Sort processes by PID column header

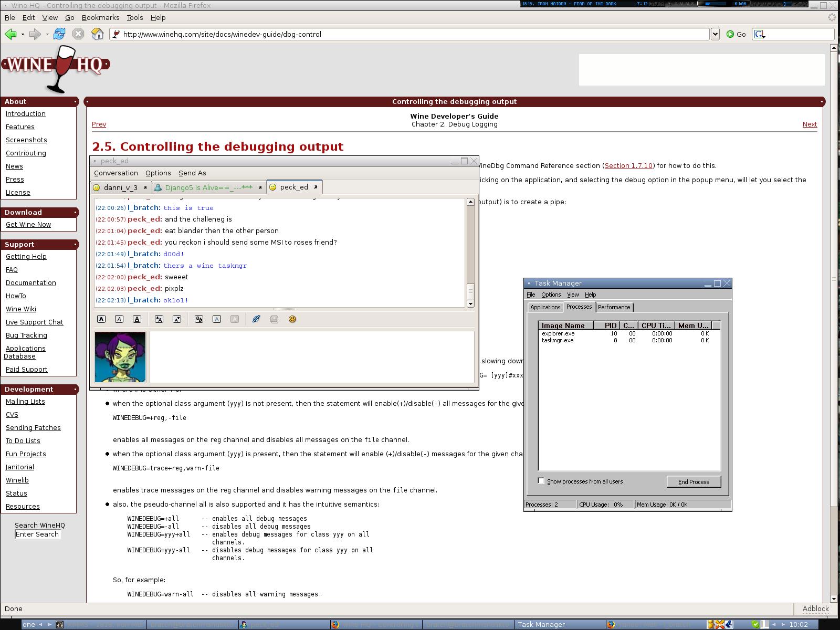(x=607, y=325)
